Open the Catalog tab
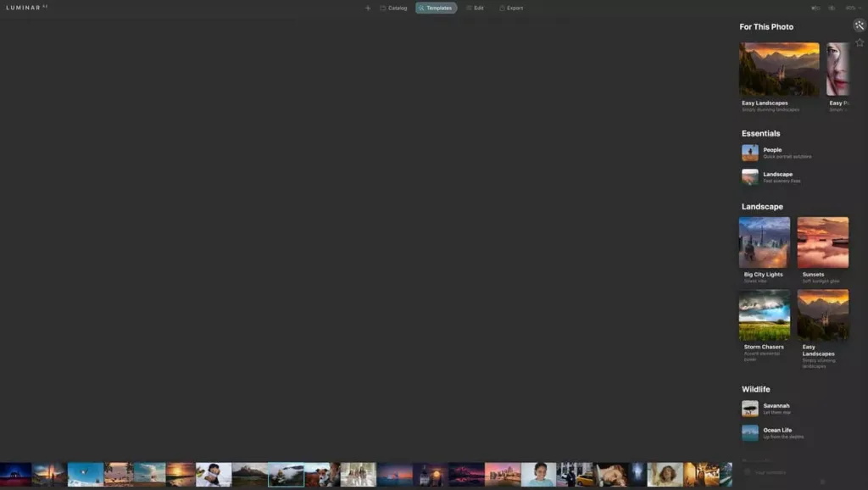 click(393, 8)
